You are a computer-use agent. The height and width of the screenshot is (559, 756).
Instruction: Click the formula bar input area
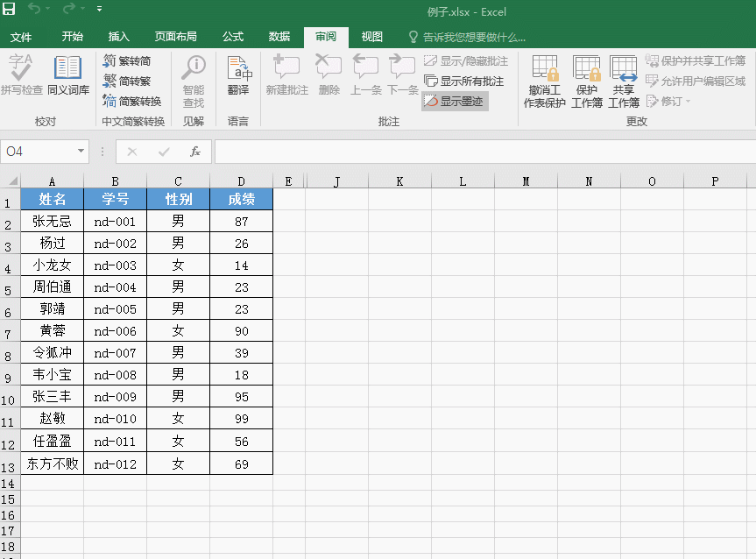tap(485, 152)
